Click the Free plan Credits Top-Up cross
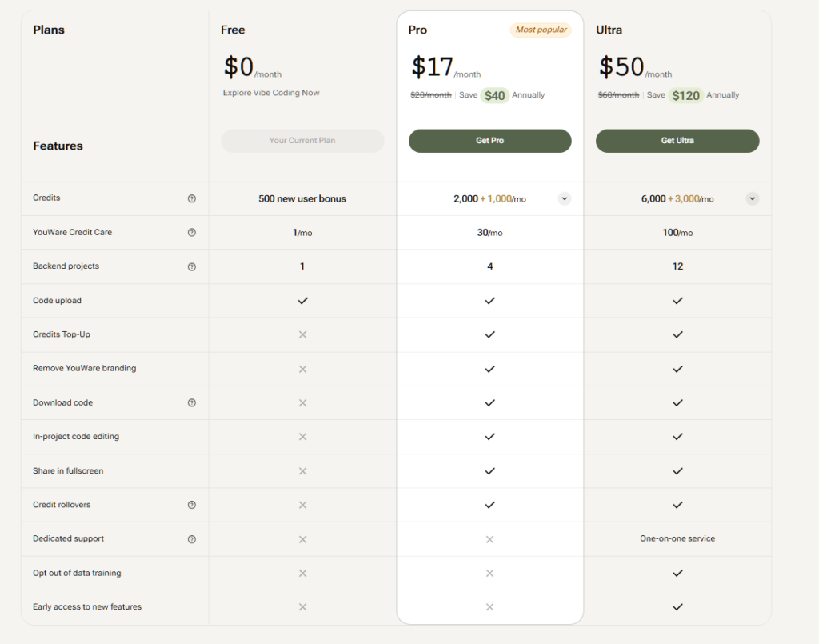This screenshot has height=644, width=819. pos(302,334)
